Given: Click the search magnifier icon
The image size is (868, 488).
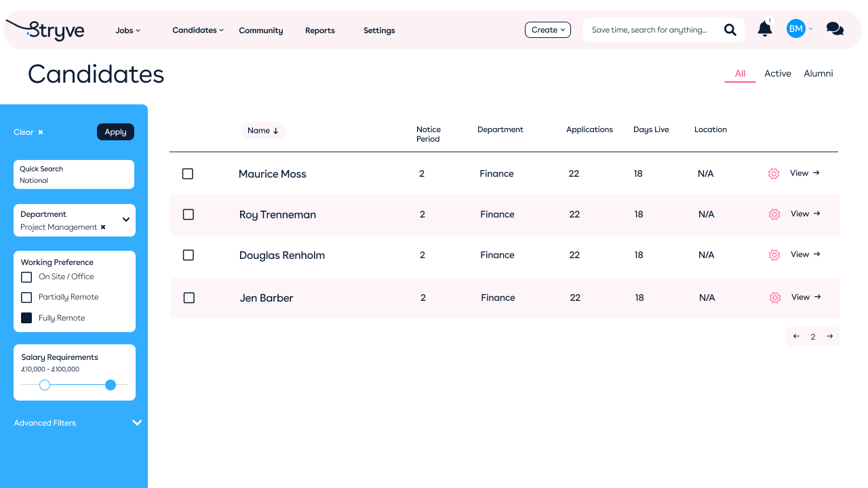Looking at the screenshot, I should (x=730, y=30).
